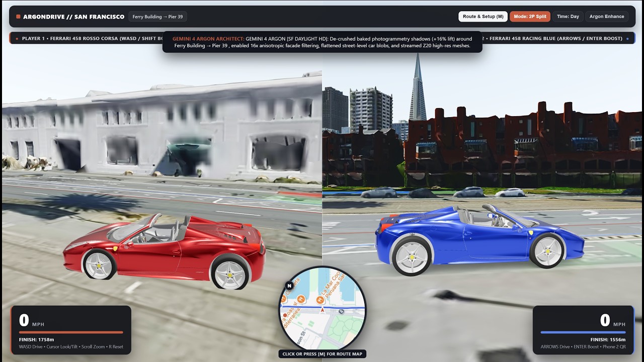Select the red navigation arrow on the minimap

tap(323, 310)
